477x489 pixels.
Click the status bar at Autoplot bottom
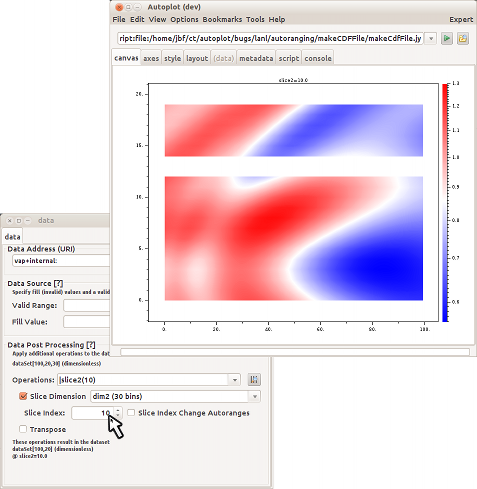(x=295, y=352)
